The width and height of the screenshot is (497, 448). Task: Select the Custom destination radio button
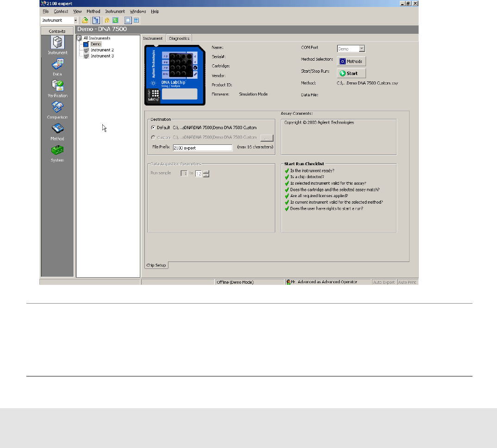point(154,137)
